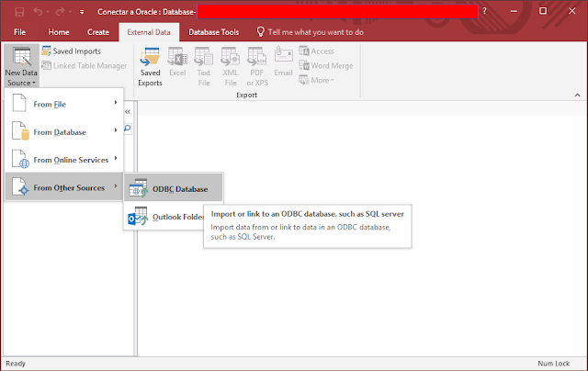588x371 pixels.
Task: Switch to the Create tab
Action: (x=98, y=32)
